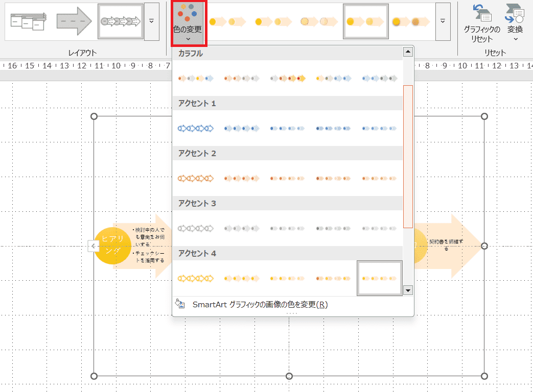Click the color list's scroll up arrow
Screen dimensions: 533x392
(407, 52)
